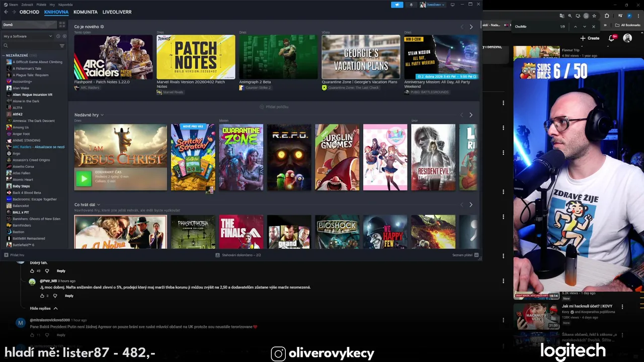This screenshot has height=362, width=644.
Task: Open Seznam přátel friends list
Action: [x=464, y=255]
